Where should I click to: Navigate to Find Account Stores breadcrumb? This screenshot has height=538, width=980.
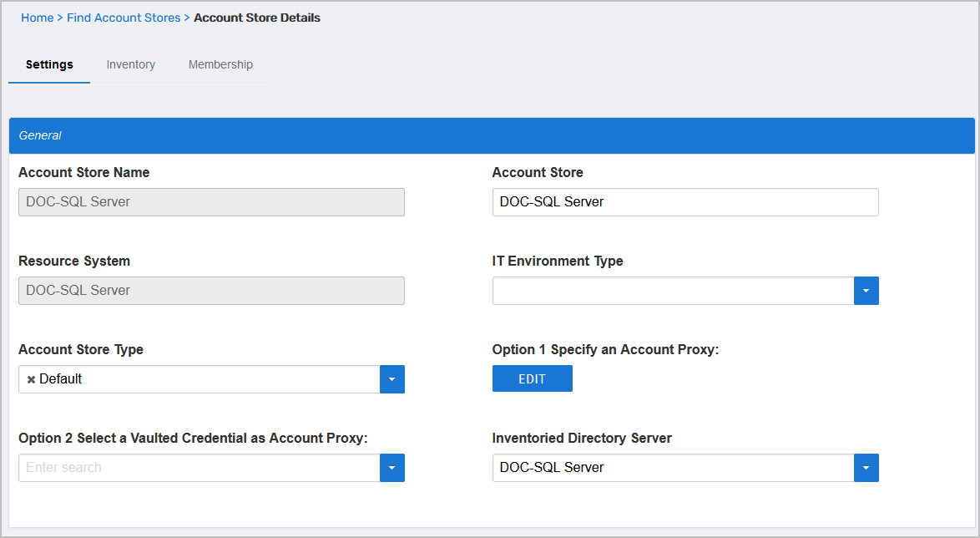[124, 18]
